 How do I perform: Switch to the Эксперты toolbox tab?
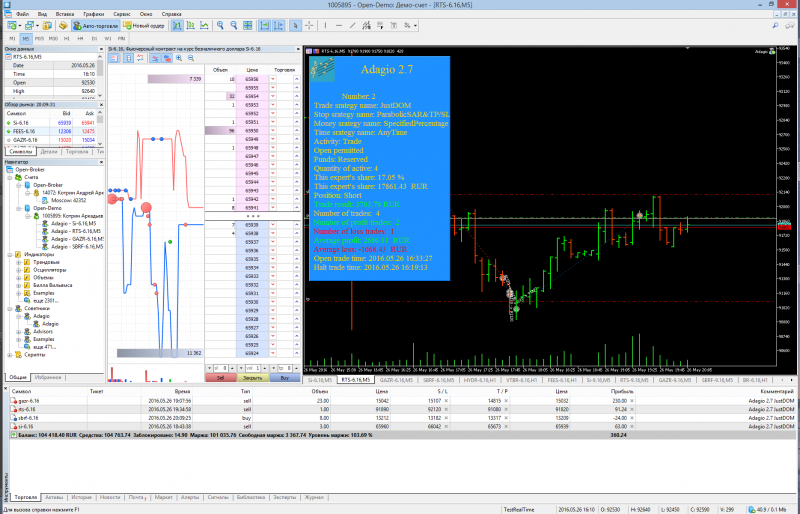pyautogui.click(x=284, y=497)
